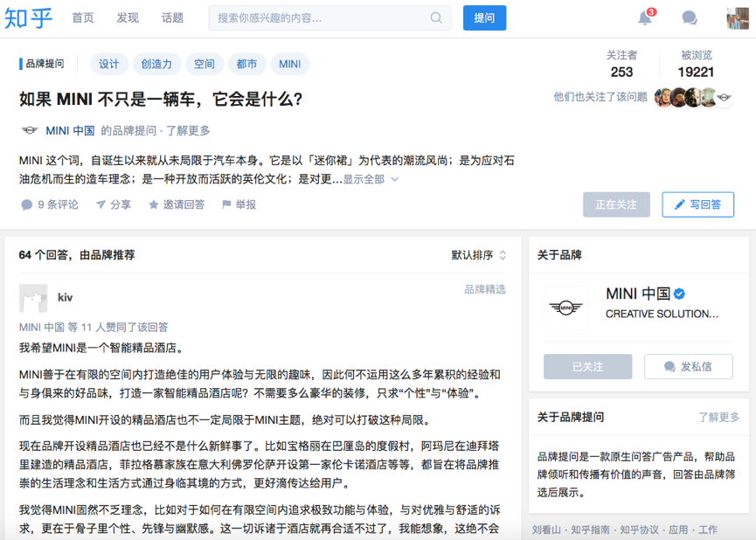756x540 pixels.
Task: Go to 发现 in top navigation
Action: tap(128, 17)
